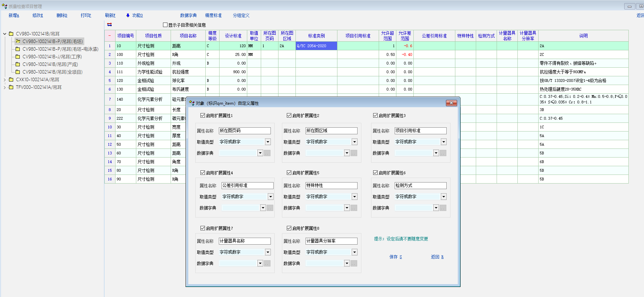Open 数据字典 dropdown under 特殊特性
644x297 pixels.
tap(347, 208)
